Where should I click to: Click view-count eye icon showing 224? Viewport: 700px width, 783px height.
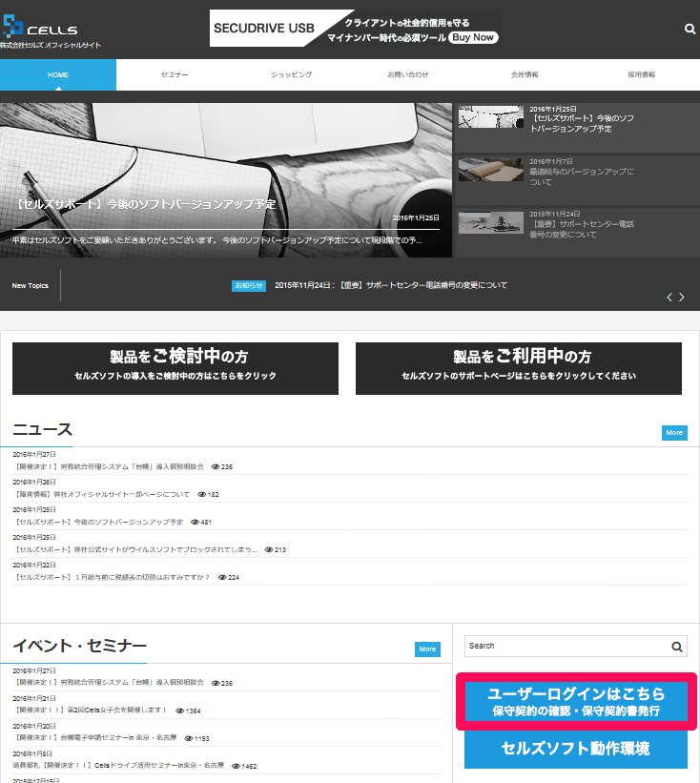[222, 577]
